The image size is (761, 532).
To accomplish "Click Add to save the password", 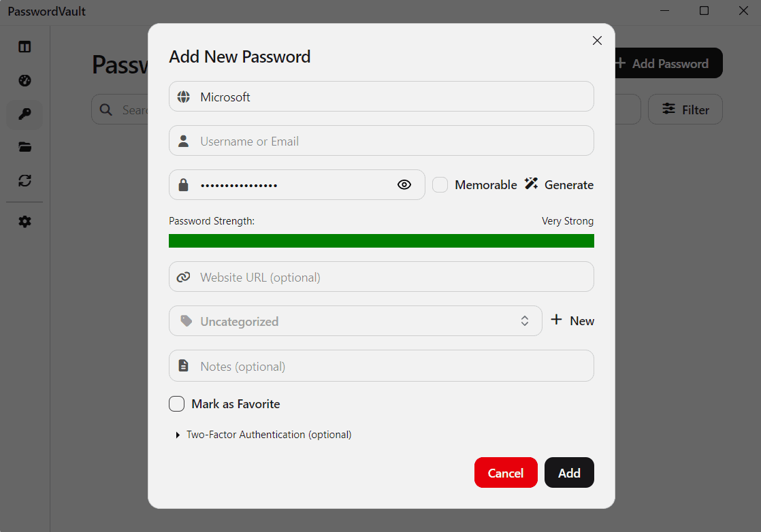I will (569, 472).
